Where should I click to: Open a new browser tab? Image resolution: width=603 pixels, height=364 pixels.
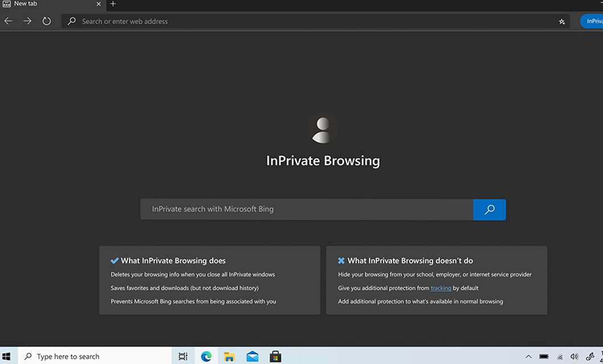[x=113, y=4]
